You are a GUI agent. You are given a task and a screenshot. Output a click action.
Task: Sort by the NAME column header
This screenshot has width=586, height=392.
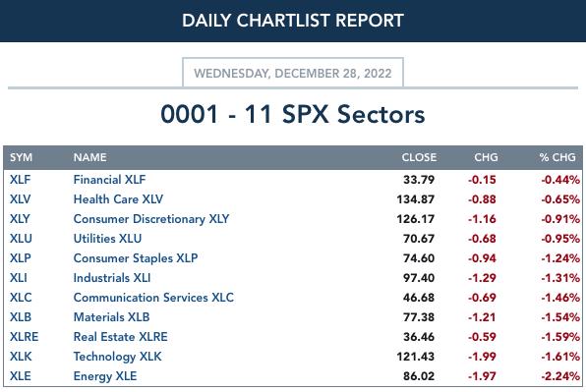click(x=90, y=157)
